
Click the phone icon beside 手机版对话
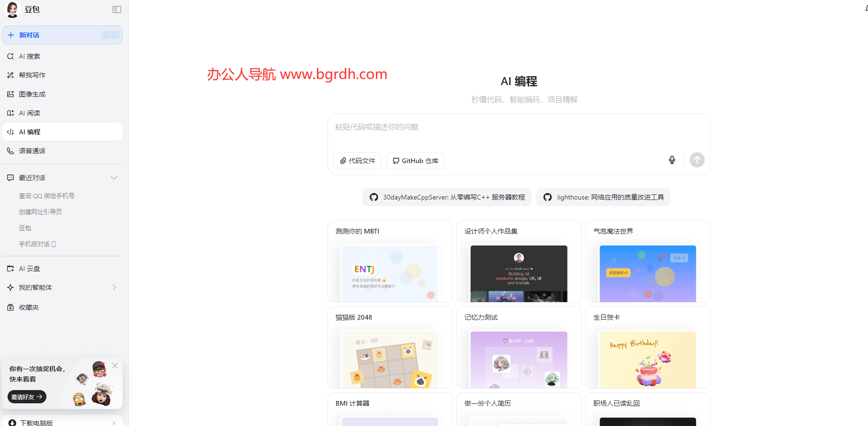click(x=53, y=244)
